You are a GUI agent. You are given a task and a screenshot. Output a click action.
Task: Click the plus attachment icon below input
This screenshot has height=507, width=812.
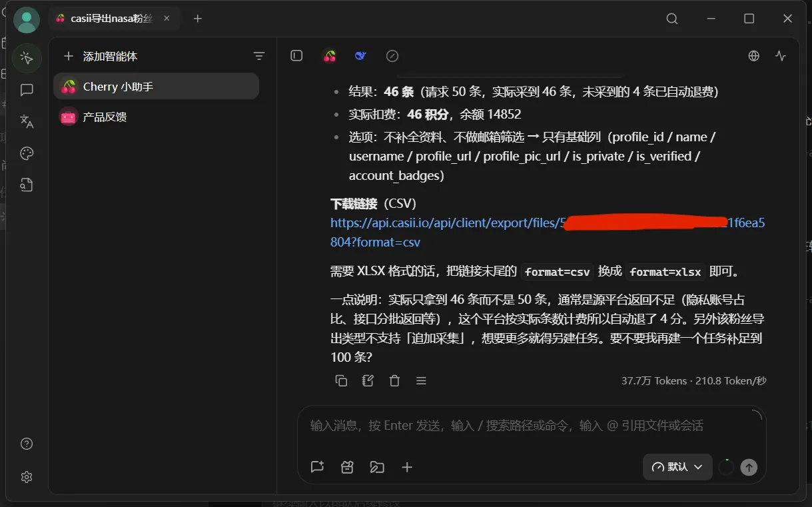tap(407, 467)
